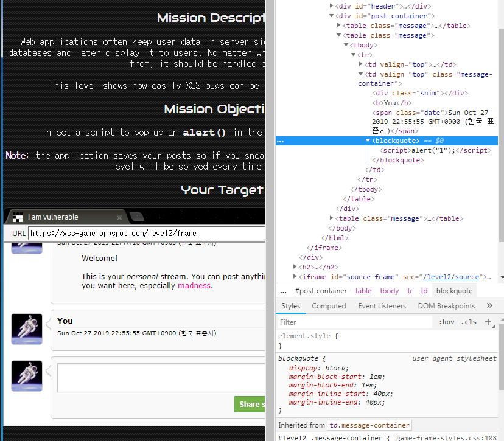Select the script alert("1") line
This screenshot has width=504, height=441.
click(435, 150)
